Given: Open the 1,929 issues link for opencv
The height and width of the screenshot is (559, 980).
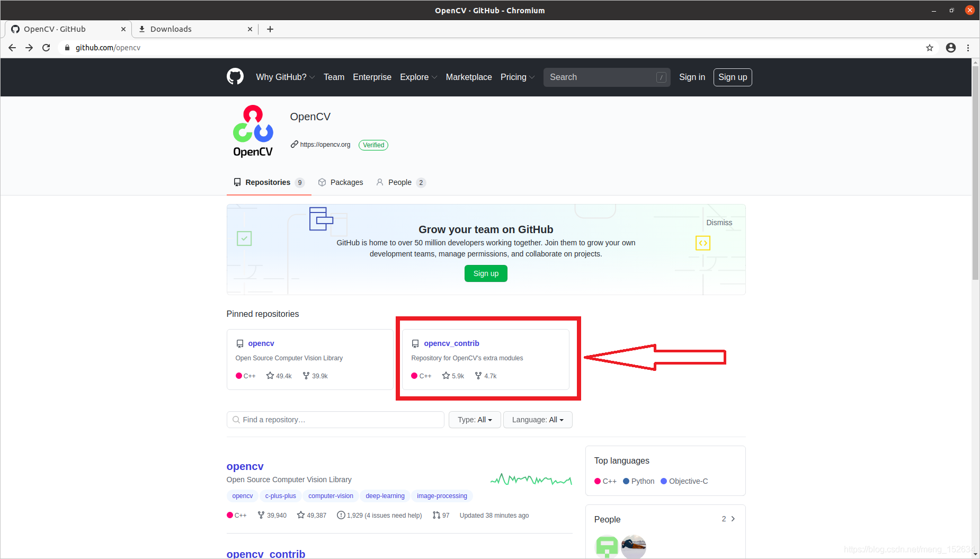Looking at the screenshot, I should [379, 515].
